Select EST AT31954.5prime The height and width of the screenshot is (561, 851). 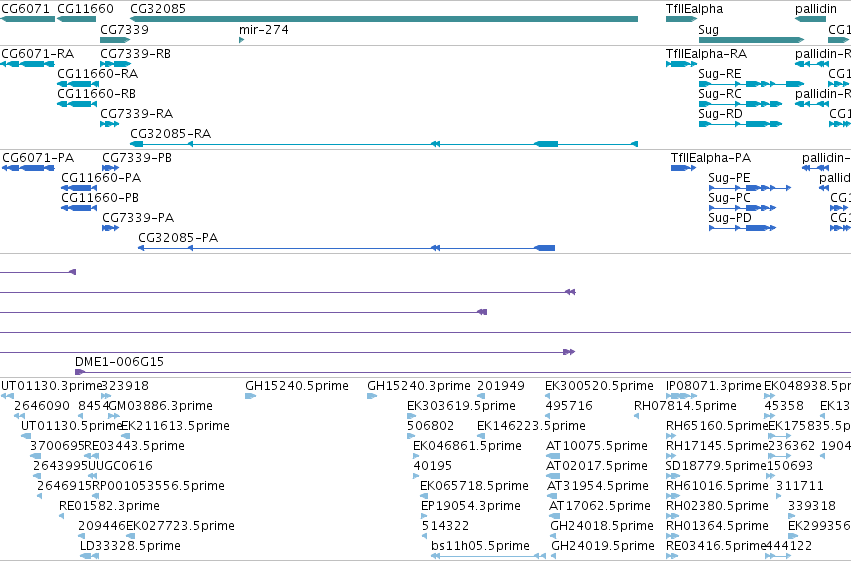598,486
